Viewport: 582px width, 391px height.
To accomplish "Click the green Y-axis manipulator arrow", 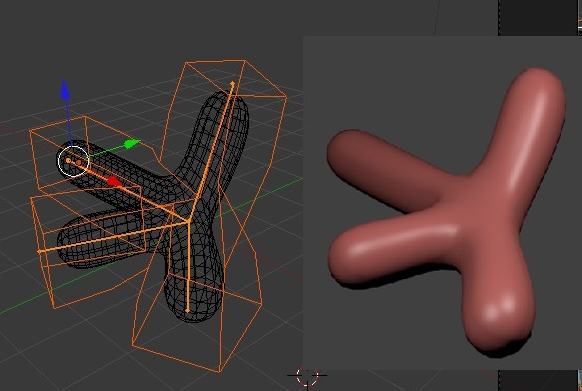I will click(x=132, y=144).
